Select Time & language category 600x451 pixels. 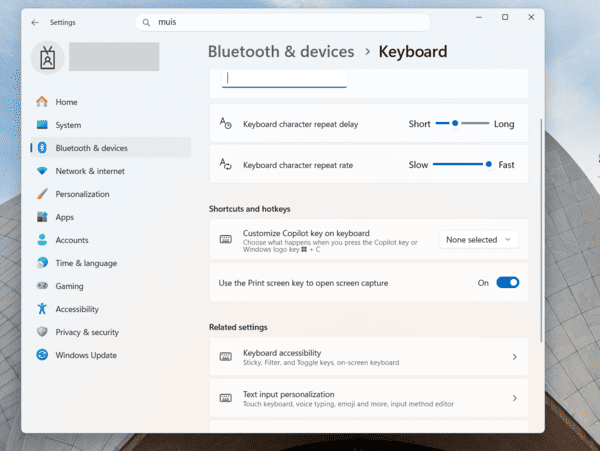point(110,263)
